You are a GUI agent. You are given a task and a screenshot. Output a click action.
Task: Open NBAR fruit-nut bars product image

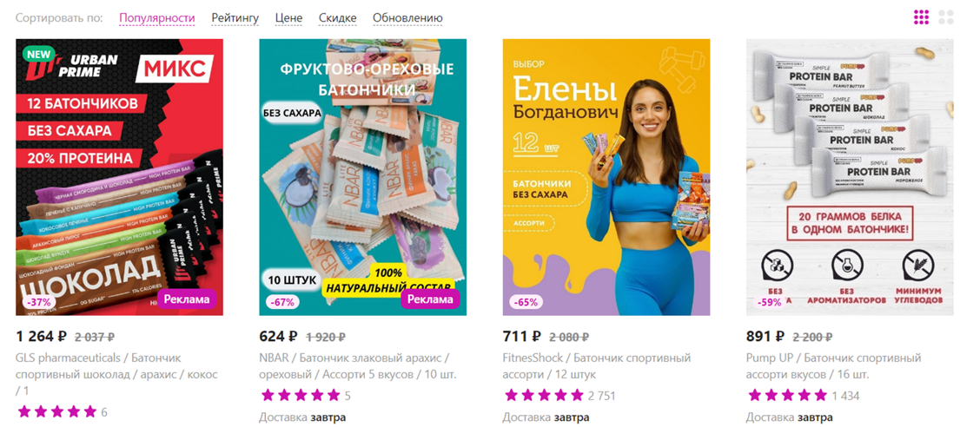(362, 177)
